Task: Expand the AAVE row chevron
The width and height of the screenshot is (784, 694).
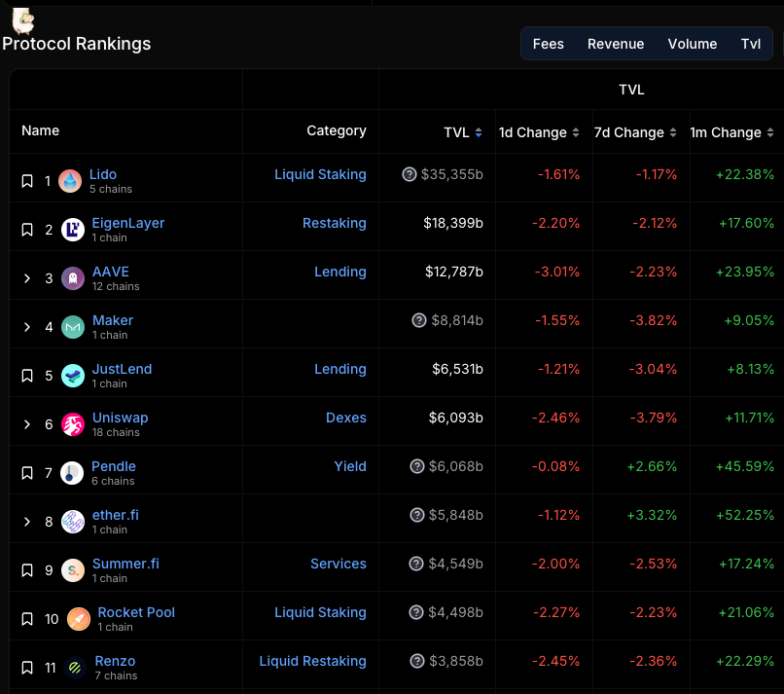Action: coord(27,278)
